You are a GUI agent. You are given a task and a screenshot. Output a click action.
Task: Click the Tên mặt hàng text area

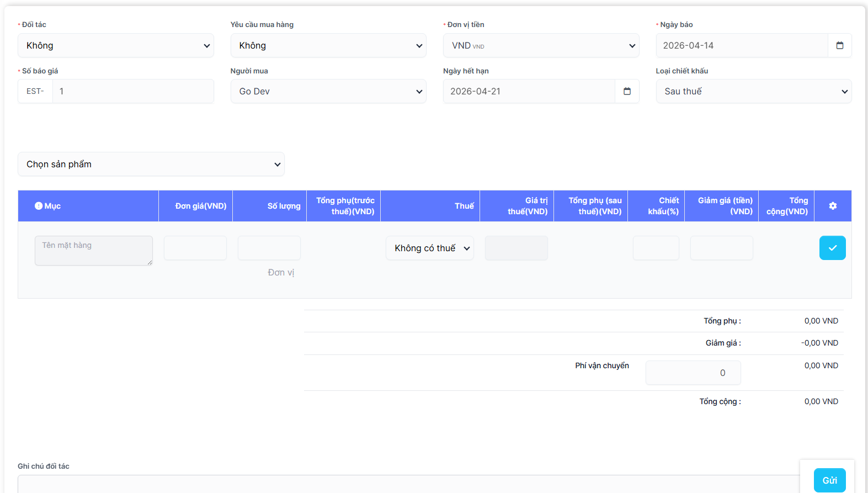click(93, 251)
